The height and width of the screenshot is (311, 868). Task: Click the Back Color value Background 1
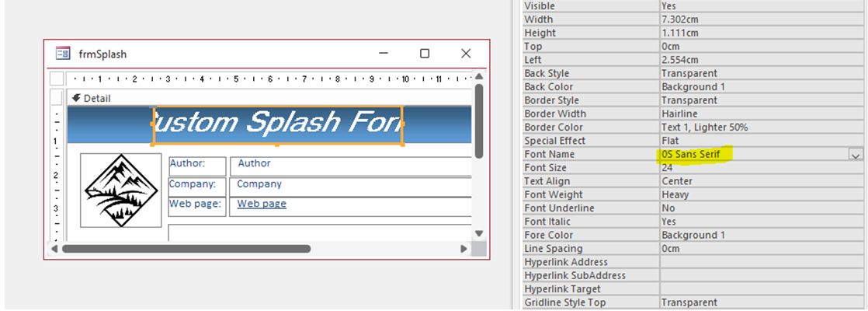[763, 86]
